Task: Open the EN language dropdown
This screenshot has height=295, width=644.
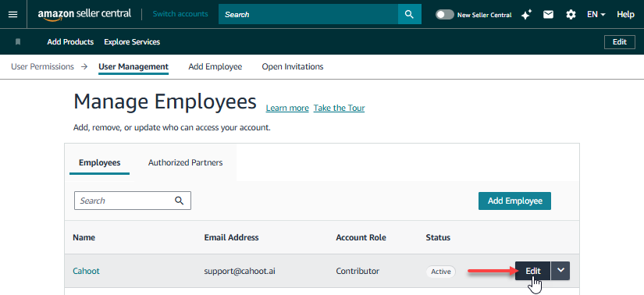Action: coord(596,14)
